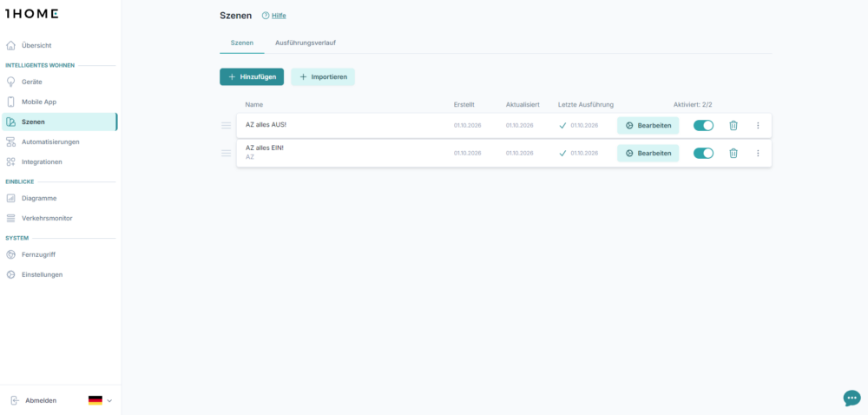This screenshot has height=415, width=868.
Task: Open more options for AZ alles AUS!
Action: pyautogui.click(x=758, y=126)
